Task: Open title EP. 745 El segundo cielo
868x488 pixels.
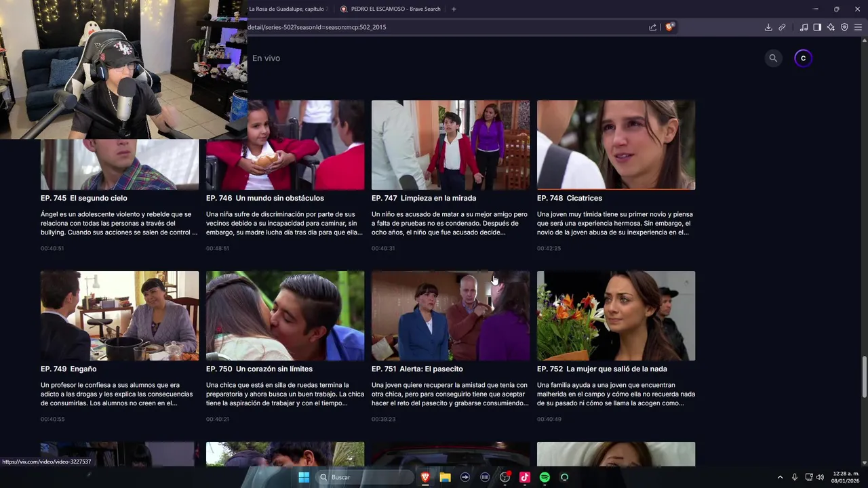Action: coord(84,198)
